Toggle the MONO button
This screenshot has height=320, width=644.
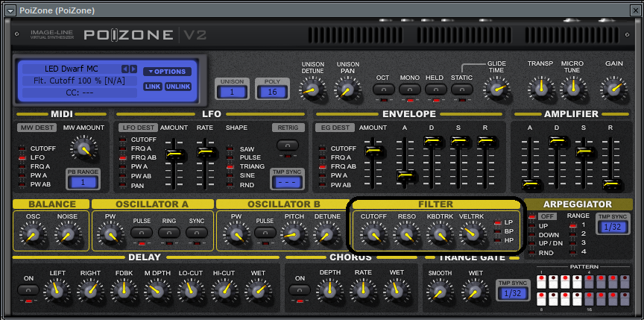coord(409,90)
